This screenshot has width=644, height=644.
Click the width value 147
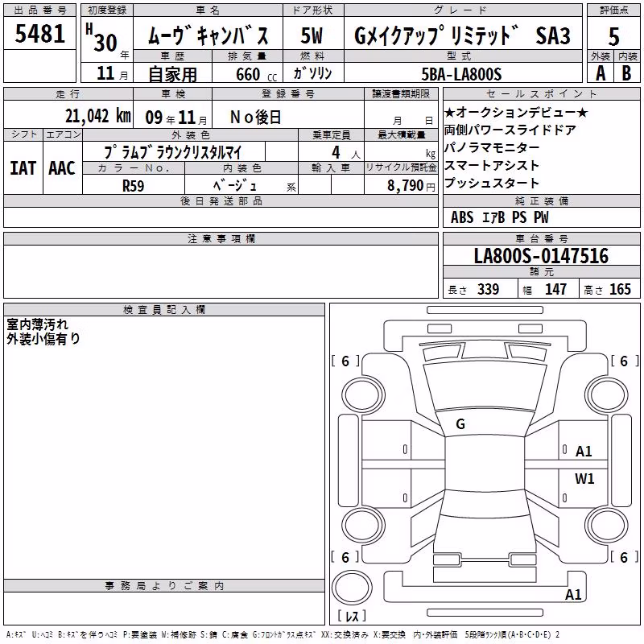click(x=555, y=289)
